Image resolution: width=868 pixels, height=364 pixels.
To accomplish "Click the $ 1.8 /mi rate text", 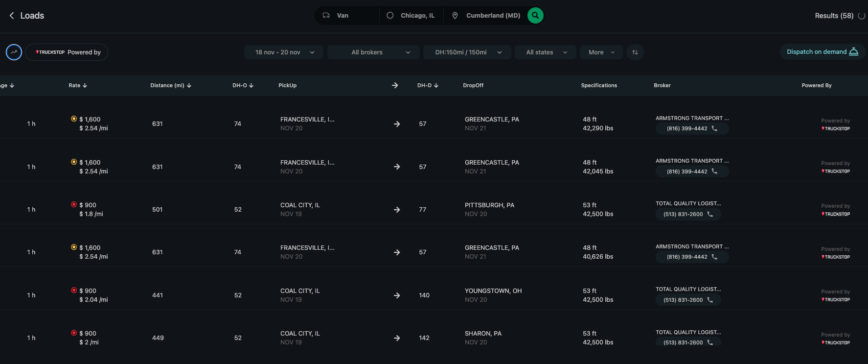I will (x=91, y=214).
